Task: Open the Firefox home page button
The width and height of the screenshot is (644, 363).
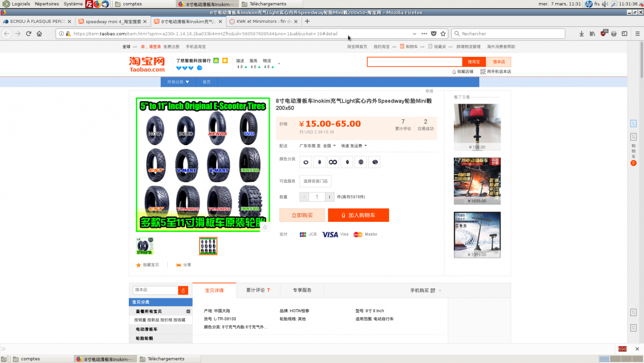Action: [x=40, y=34]
